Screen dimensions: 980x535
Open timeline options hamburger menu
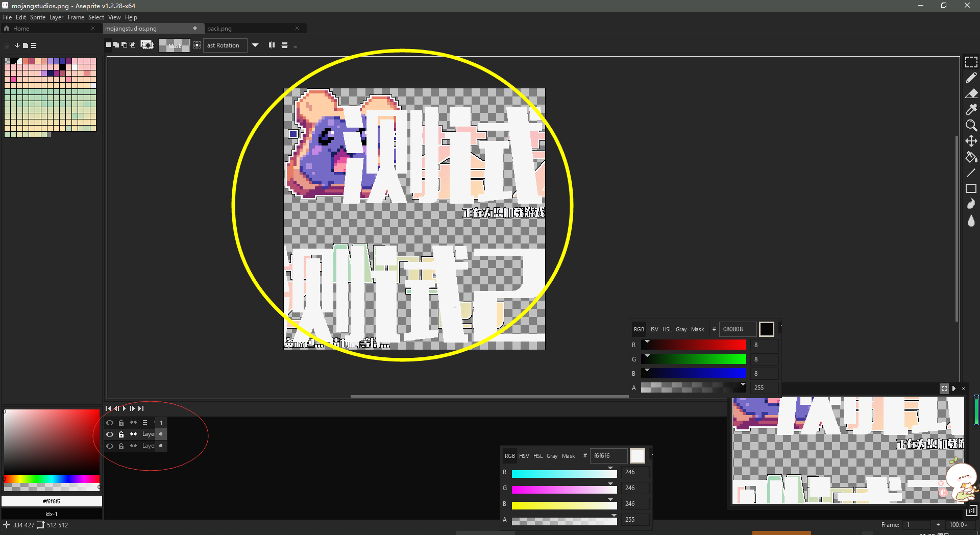tap(145, 423)
